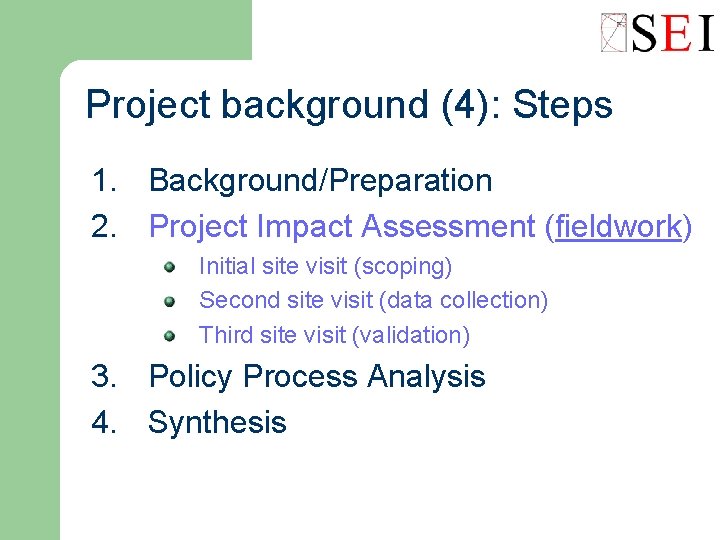
Task: Open the underlined fieldwork link
Action: 618,227
